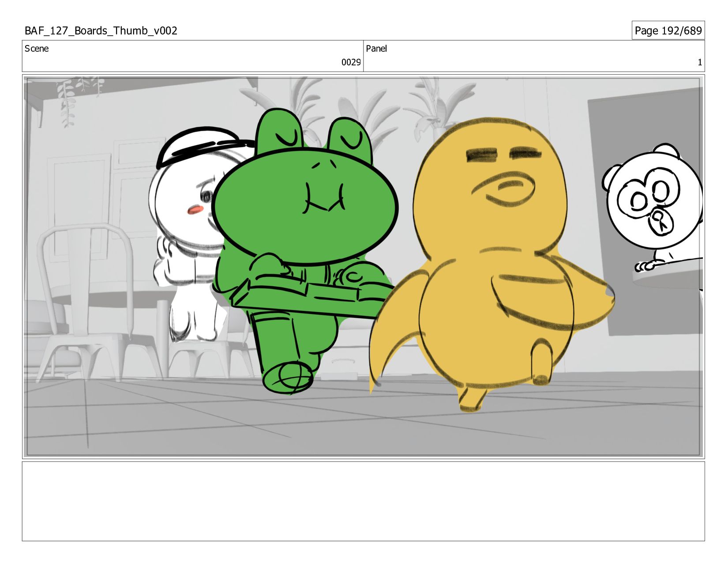Viewport: 728px width, 563px height.
Task: Select the Panel label
Action: click(x=376, y=49)
